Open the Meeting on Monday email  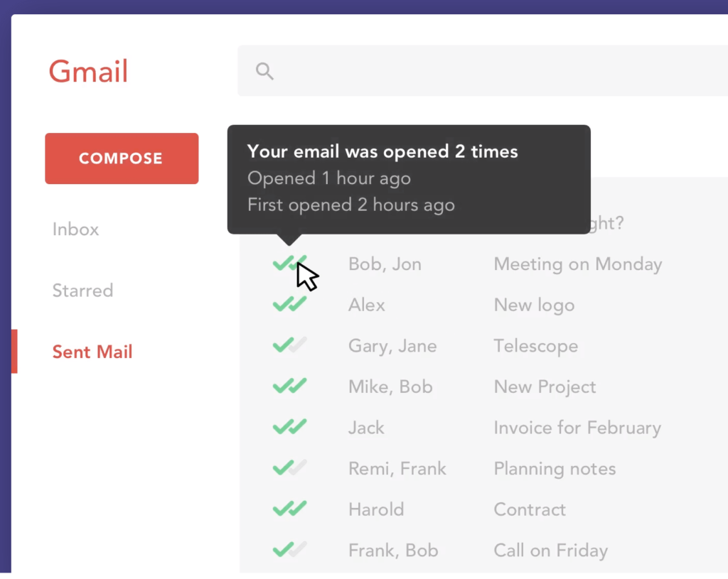click(x=577, y=264)
